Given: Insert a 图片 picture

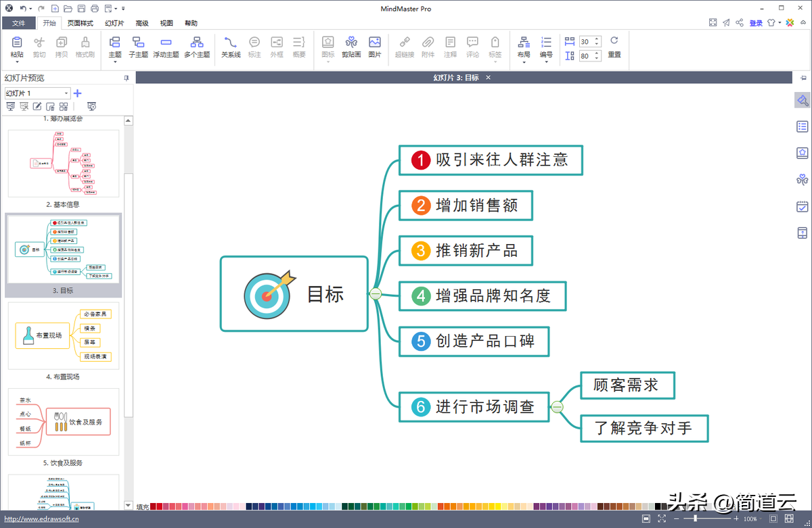Looking at the screenshot, I should [x=374, y=46].
